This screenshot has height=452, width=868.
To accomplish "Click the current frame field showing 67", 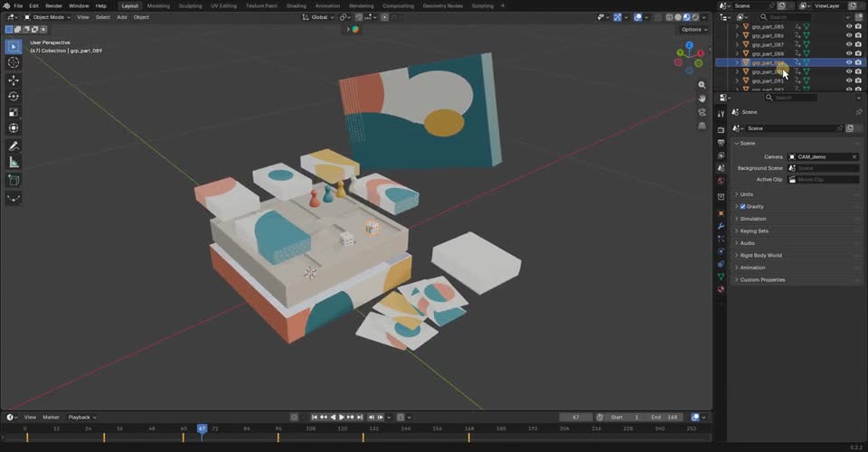I will (576, 417).
